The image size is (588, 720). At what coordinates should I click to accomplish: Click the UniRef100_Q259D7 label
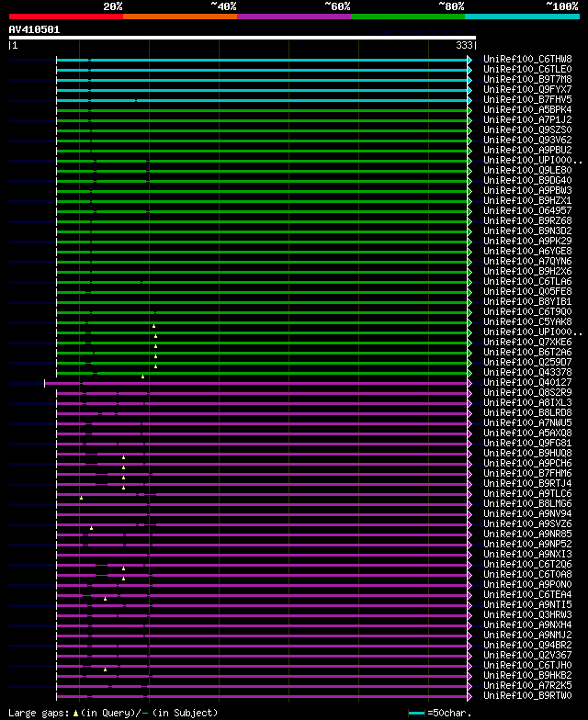(527, 362)
